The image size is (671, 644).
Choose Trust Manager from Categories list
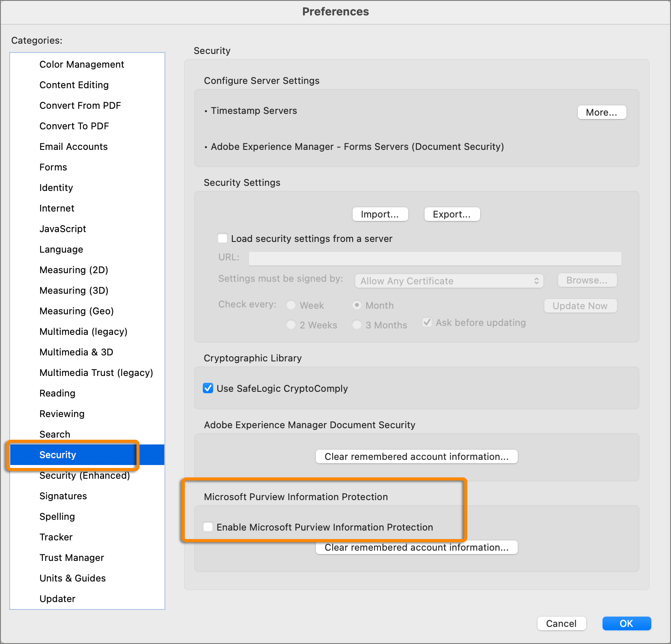point(71,558)
